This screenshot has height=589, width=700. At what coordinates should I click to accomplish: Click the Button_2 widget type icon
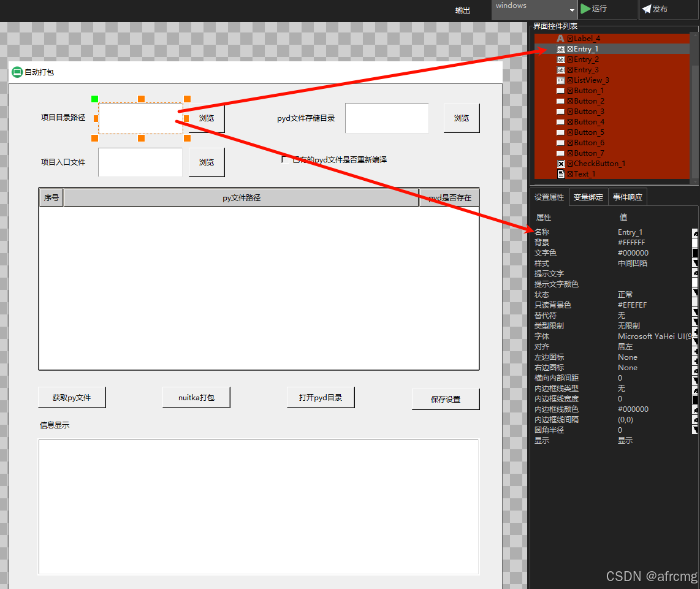click(x=561, y=101)
